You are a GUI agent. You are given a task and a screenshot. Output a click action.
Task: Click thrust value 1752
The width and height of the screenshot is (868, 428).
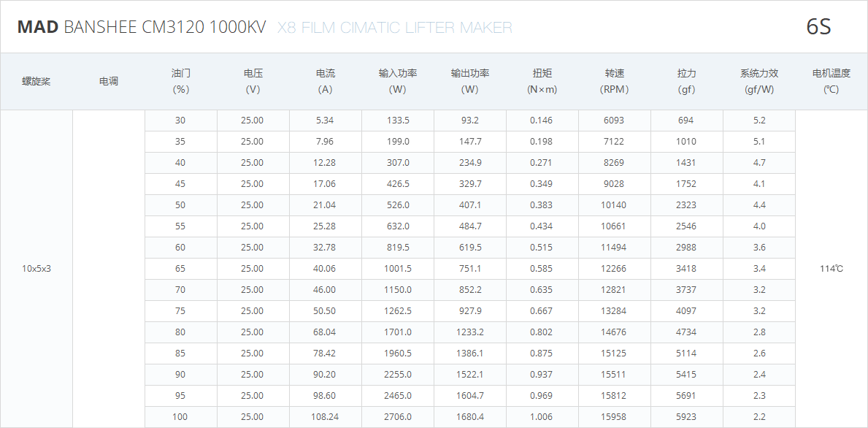[x=686, y=184]
